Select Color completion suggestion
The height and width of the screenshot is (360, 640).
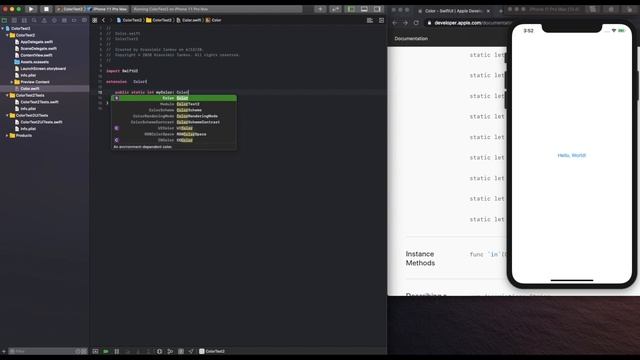[x=174, y=98]
